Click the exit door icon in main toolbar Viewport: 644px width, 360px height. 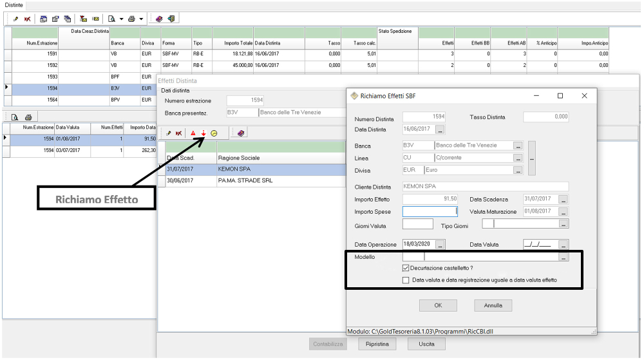click(x=171, y=19)
